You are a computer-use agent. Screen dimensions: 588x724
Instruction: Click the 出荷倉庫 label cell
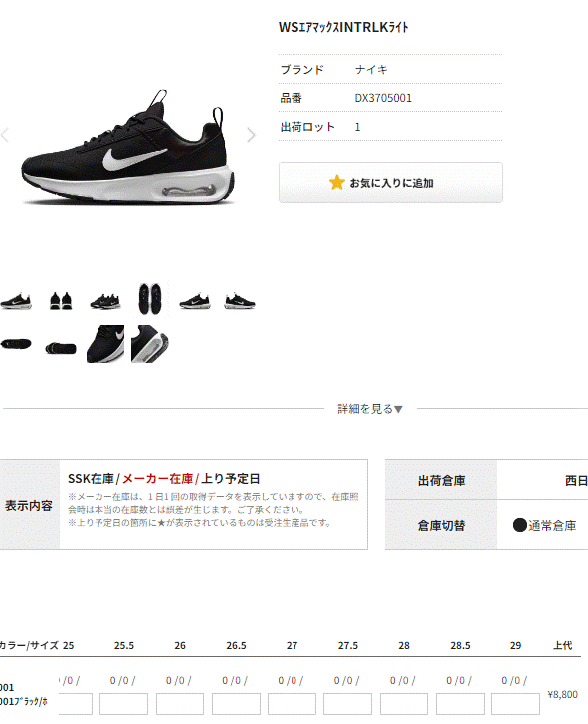click(441, 480)
